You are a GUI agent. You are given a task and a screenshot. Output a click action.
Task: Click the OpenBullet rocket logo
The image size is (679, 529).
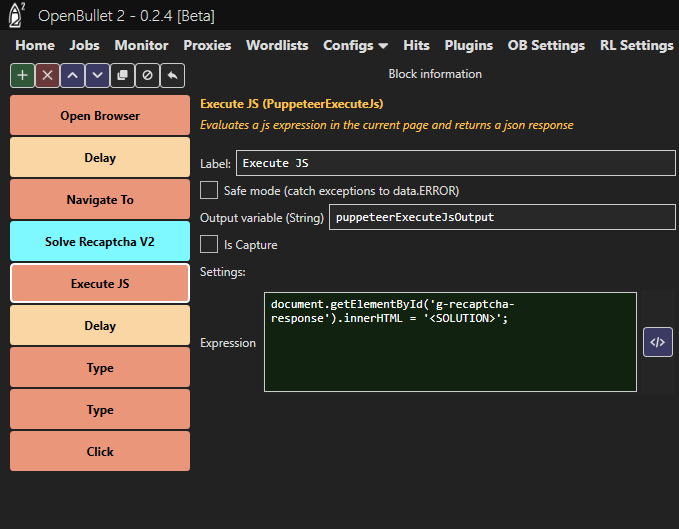(x=16, y=15)
